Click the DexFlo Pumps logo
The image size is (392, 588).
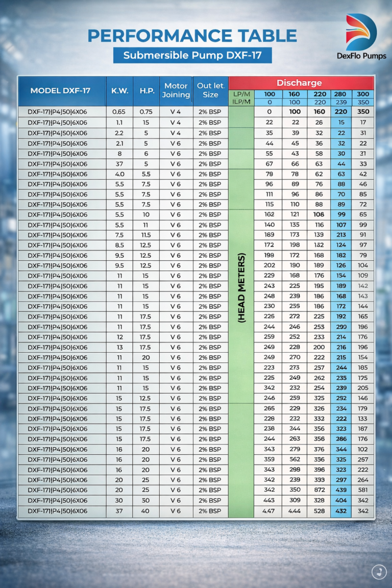point(361,32)
